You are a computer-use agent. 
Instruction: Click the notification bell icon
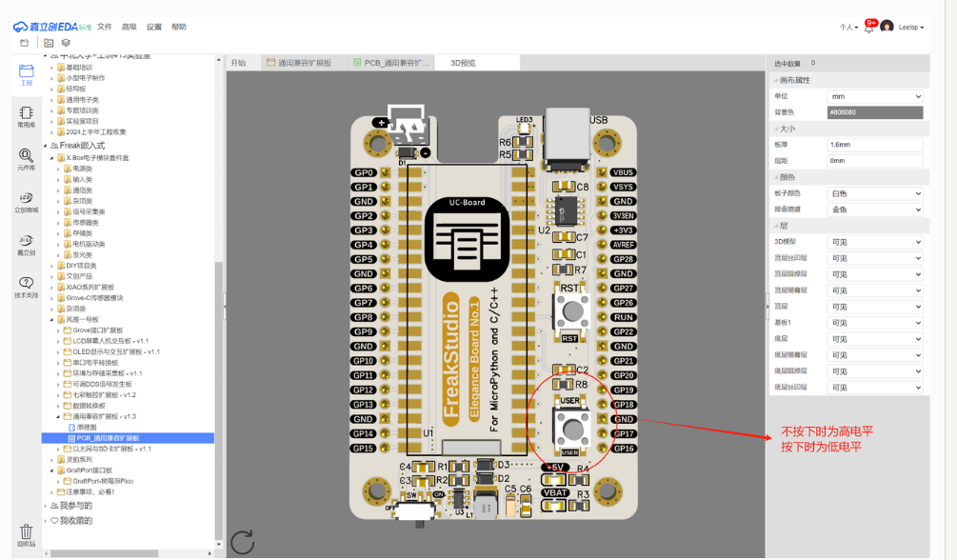[x=868, y=27]
